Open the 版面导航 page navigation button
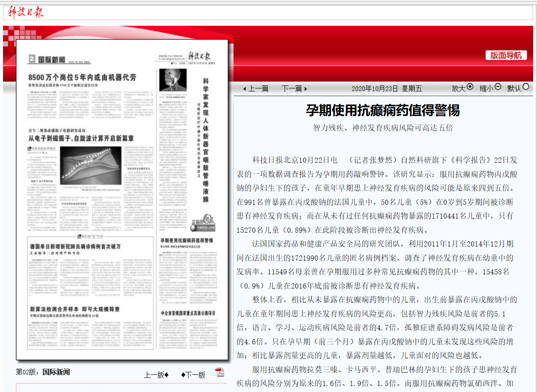Screen dimensions: 537x392 click(506, 55)
